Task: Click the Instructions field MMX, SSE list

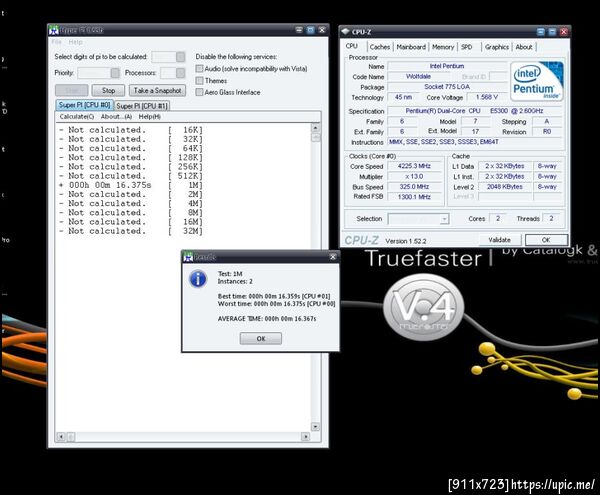Action: (x=474, y=142)
